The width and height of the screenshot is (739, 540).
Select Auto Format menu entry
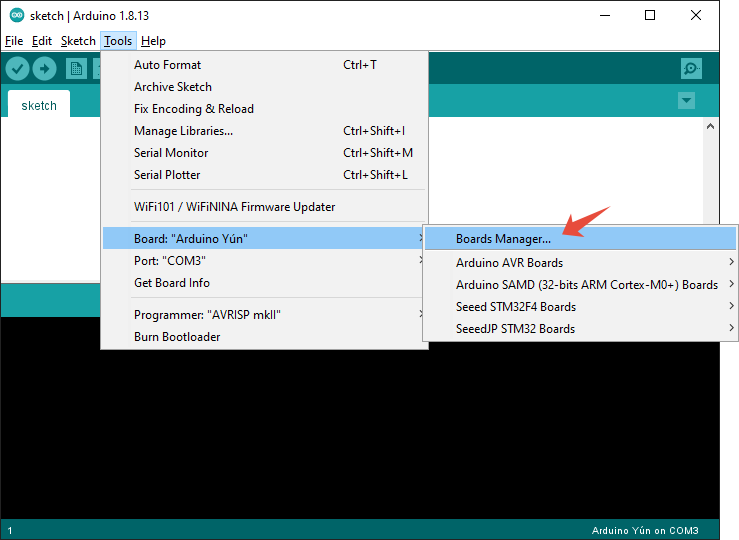click(x=167, y=65)
